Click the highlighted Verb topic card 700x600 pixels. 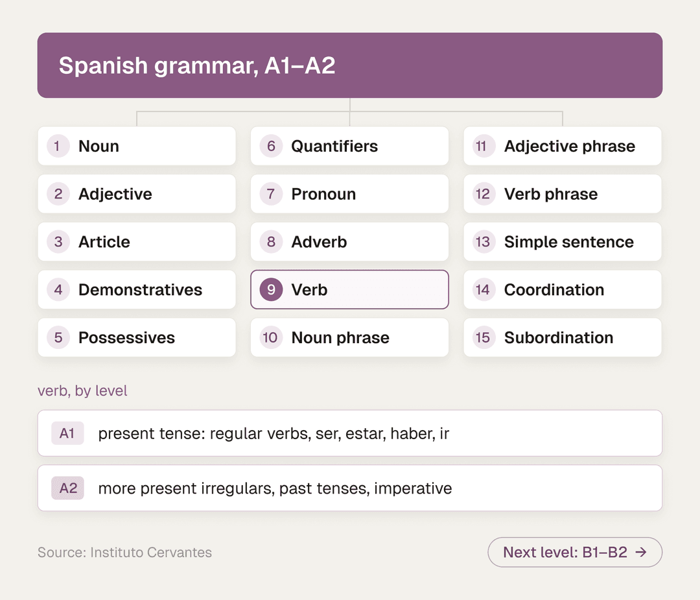(349, 289)
